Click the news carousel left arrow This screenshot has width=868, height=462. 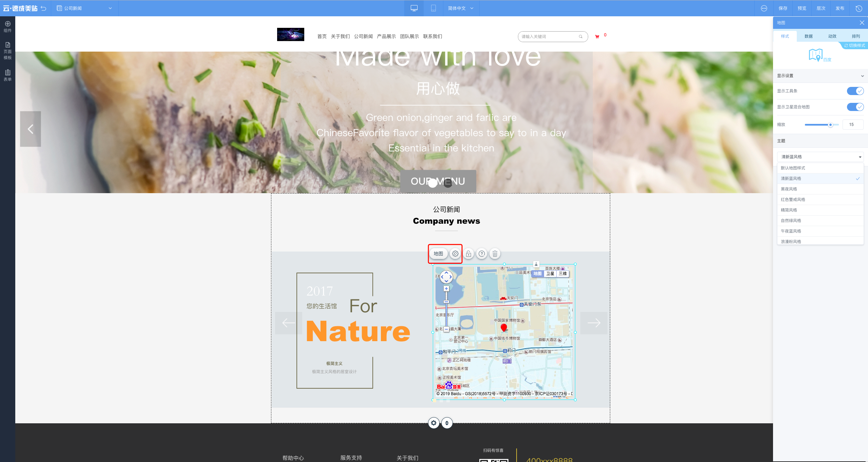pos(289,323)
